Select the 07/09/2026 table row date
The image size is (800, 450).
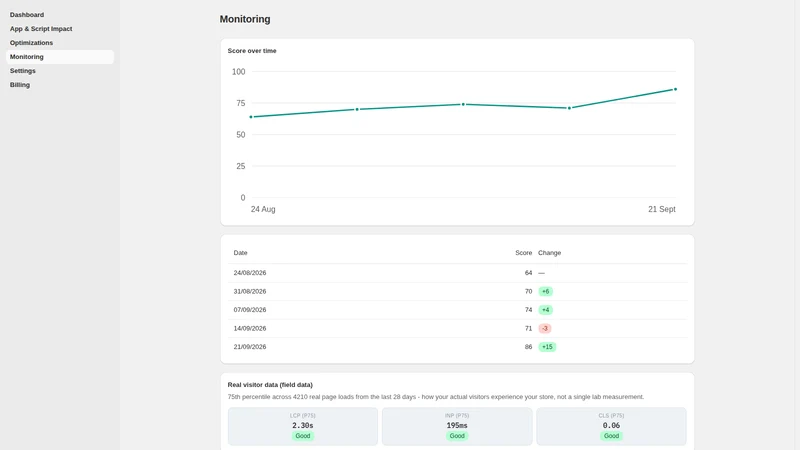[x=250, y=310]
